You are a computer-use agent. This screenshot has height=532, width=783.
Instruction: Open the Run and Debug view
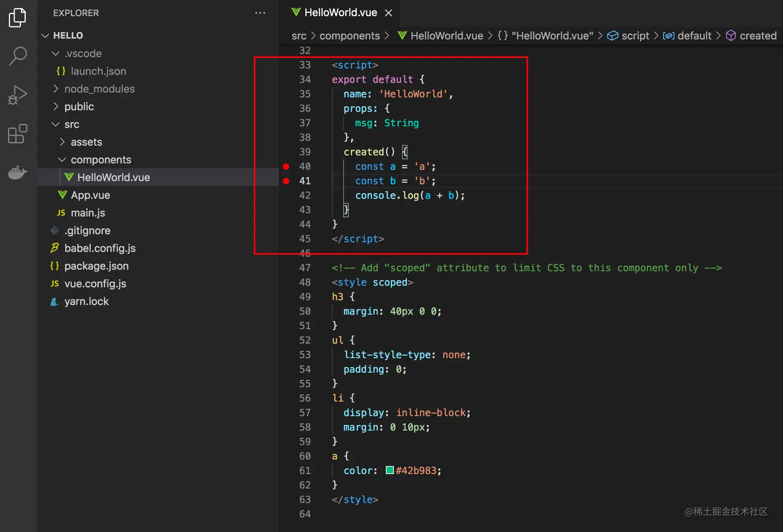[x=18, y=95]
